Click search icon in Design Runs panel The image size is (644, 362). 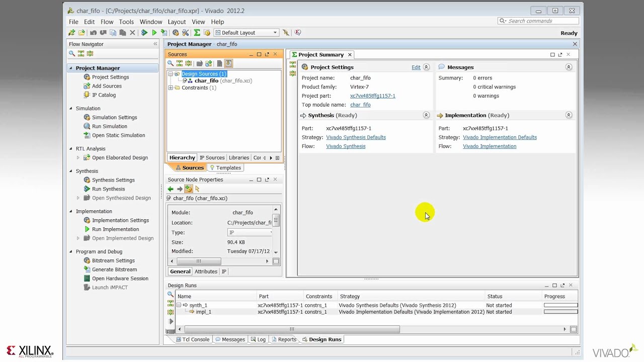point(171,295)
